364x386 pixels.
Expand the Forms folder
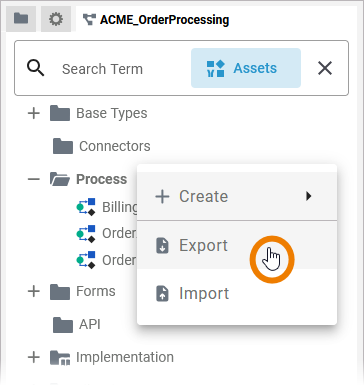tap(34, 291)
